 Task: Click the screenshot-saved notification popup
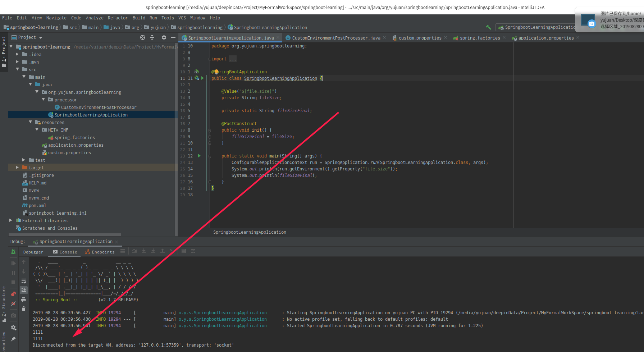point(610,20)
